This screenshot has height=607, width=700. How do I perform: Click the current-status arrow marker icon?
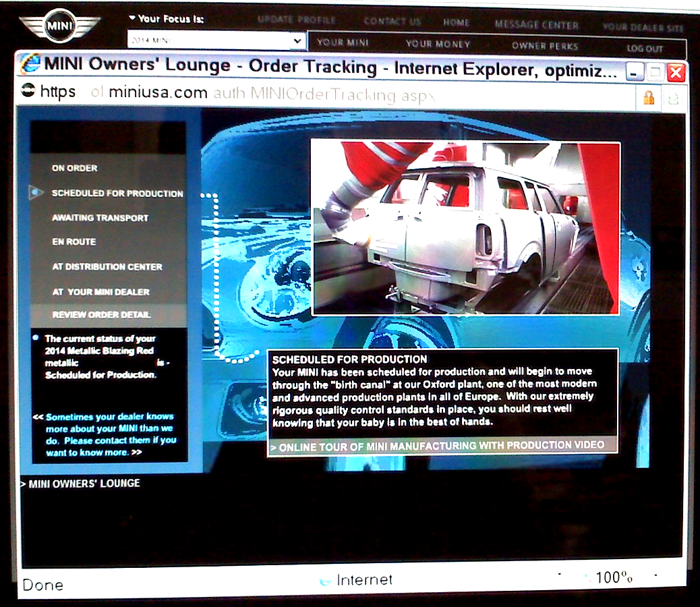(36, 192)
